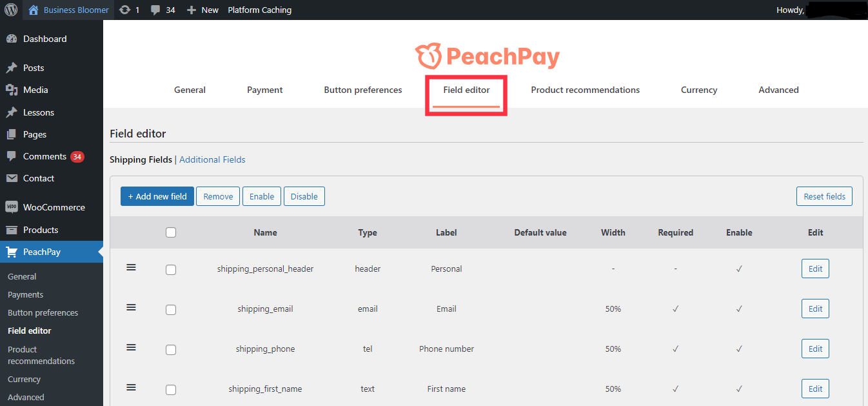
Task: Switch to the Button preferences tab
Action: coord(363,90)
